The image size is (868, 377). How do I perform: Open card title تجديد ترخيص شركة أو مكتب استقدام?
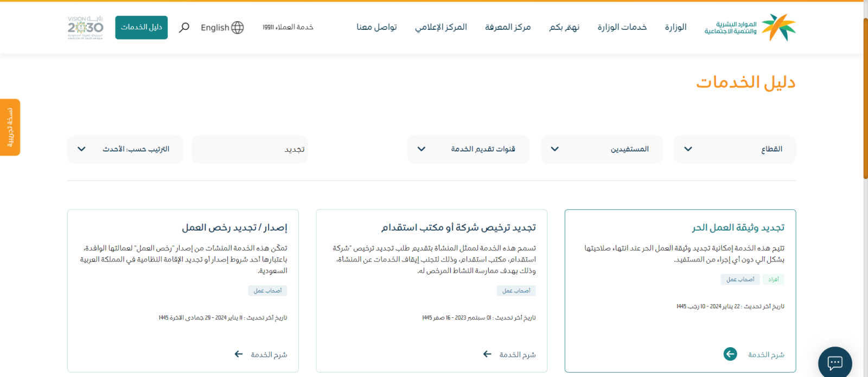(x=458, y=228)
